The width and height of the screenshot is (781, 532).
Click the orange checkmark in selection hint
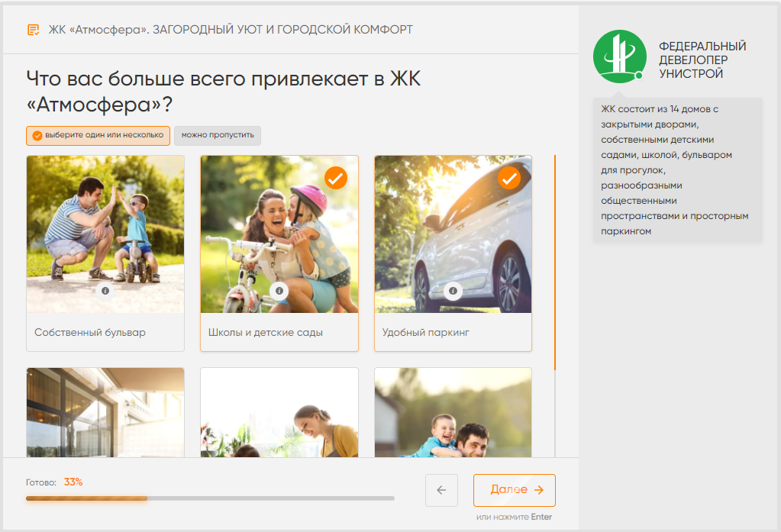(x=37, y=136)
